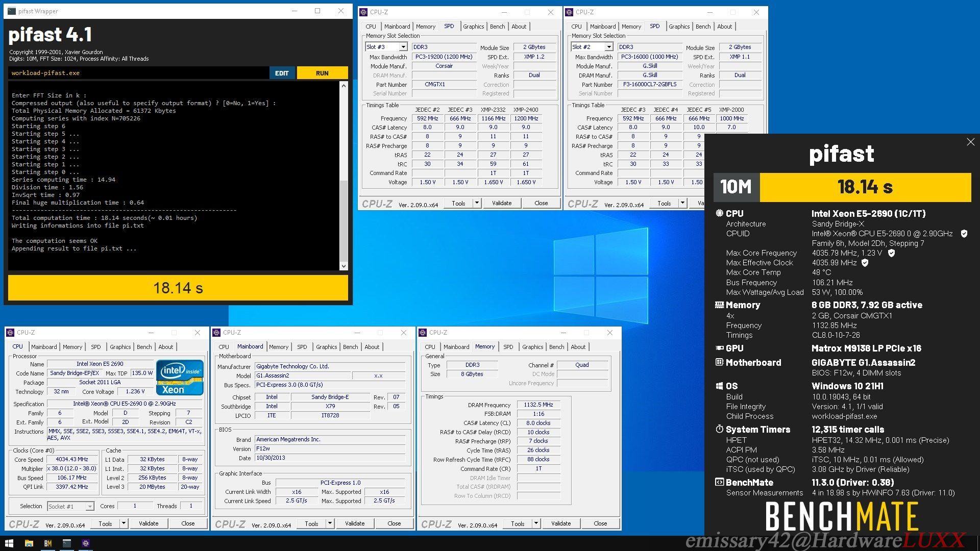Open Socket #1 selection dropdown
Viewport: 980px width, 551px height.
coord(90,506)
